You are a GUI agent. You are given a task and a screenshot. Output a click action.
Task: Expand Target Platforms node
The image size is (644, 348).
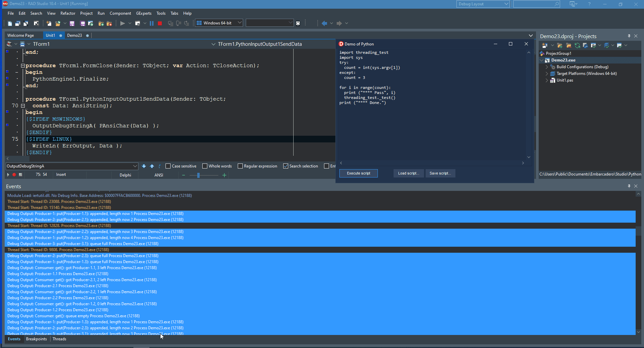pyautogui.click(x=547, y=74)
